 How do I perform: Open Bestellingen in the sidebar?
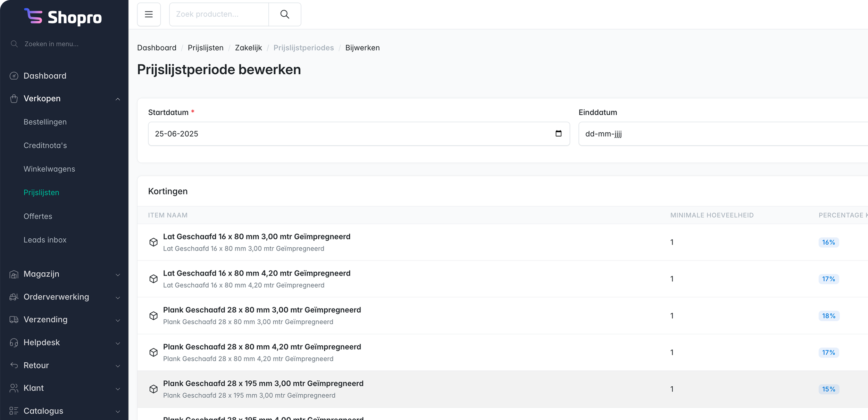pos(45,122)
